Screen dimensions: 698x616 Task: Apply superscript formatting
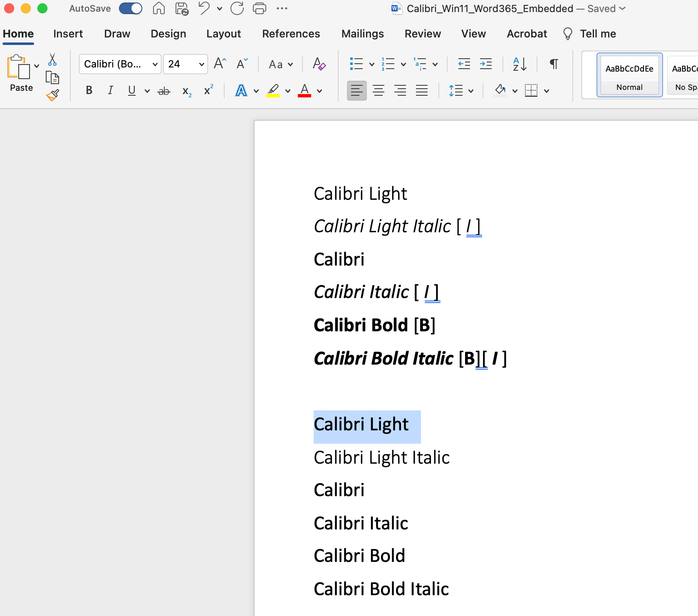click(x=208, y=90)
